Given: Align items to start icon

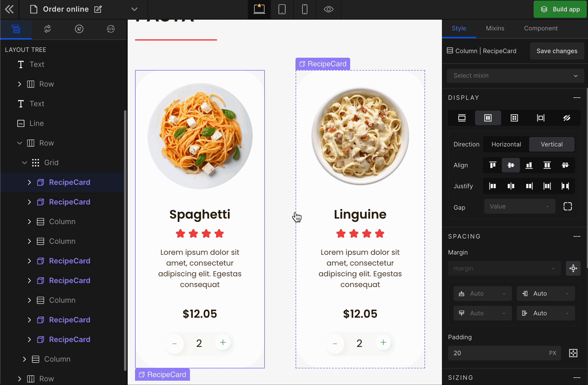Looking at the screenshot, I should tap(493, 165).
